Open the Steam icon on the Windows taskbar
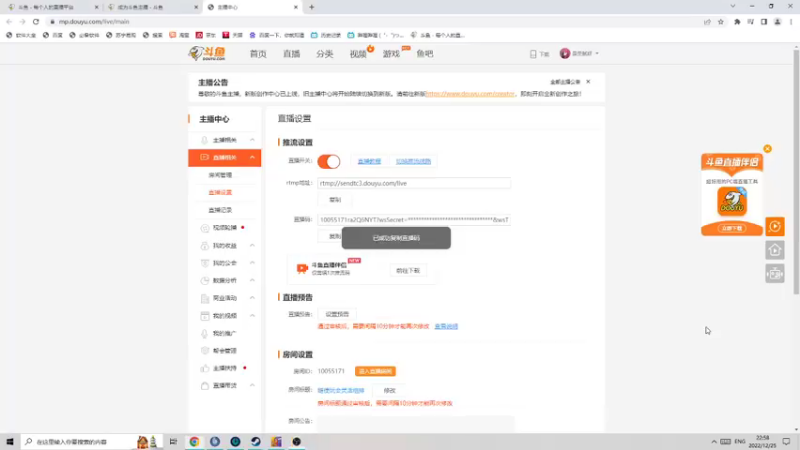800x450 pixels. click(x=256, y=442)
